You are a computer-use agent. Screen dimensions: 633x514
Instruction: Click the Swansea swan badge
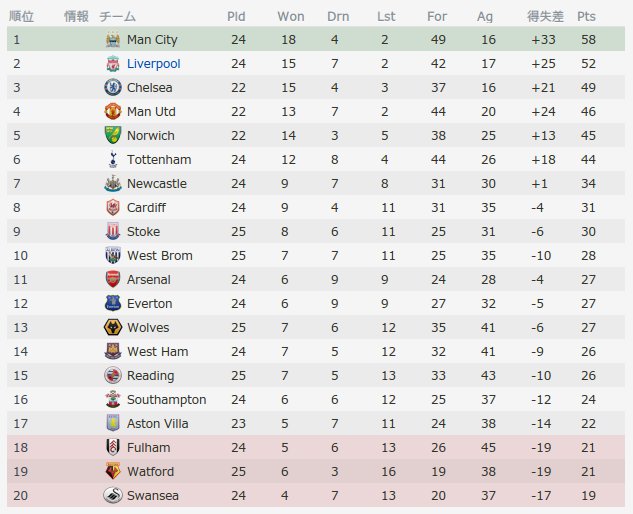click(113, 495)
